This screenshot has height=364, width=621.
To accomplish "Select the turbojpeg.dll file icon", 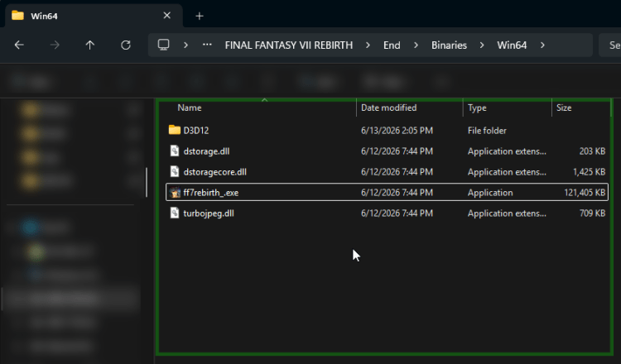I will (x=174, y=213).
